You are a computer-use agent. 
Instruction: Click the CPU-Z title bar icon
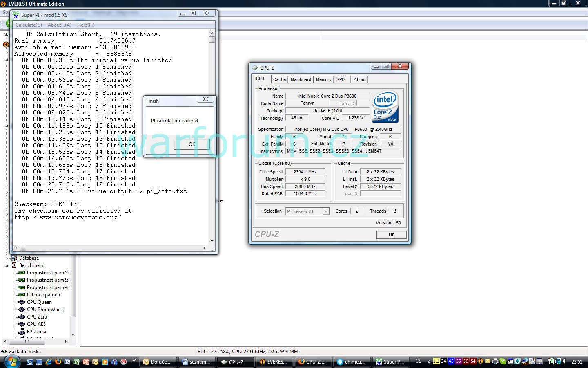tap(255, 68)
